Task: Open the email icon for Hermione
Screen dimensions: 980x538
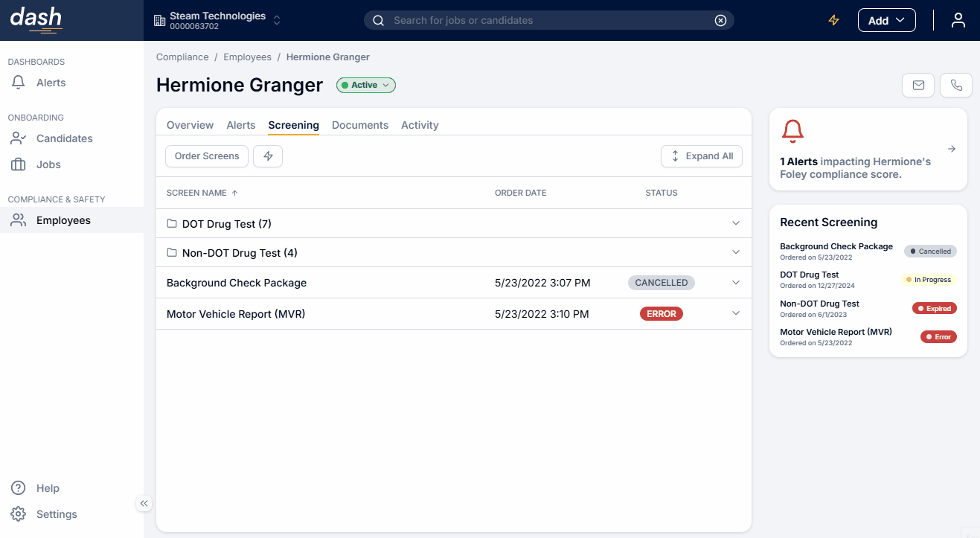Action: point(917,85)
